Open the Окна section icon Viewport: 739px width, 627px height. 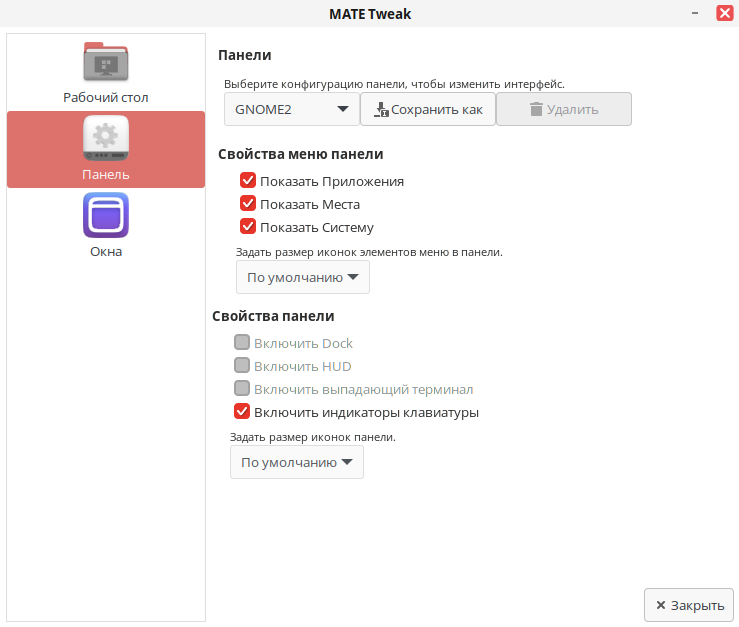coord(106,215)
